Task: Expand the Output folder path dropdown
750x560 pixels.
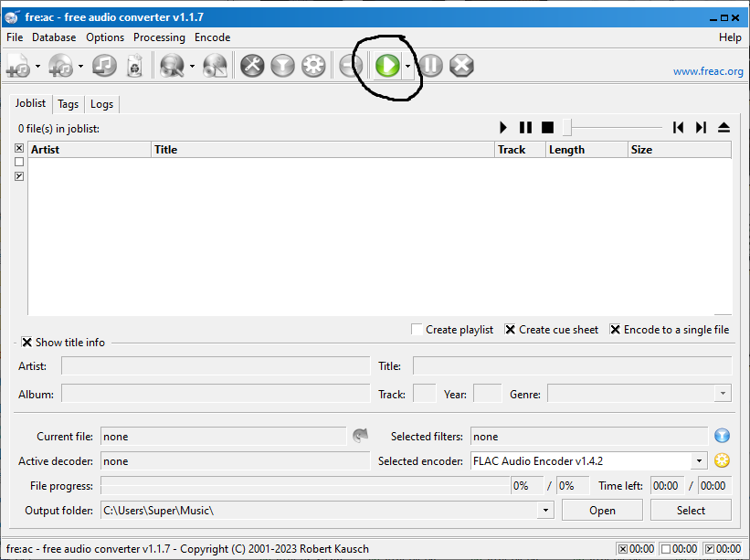Action: [x=545, y=511]
